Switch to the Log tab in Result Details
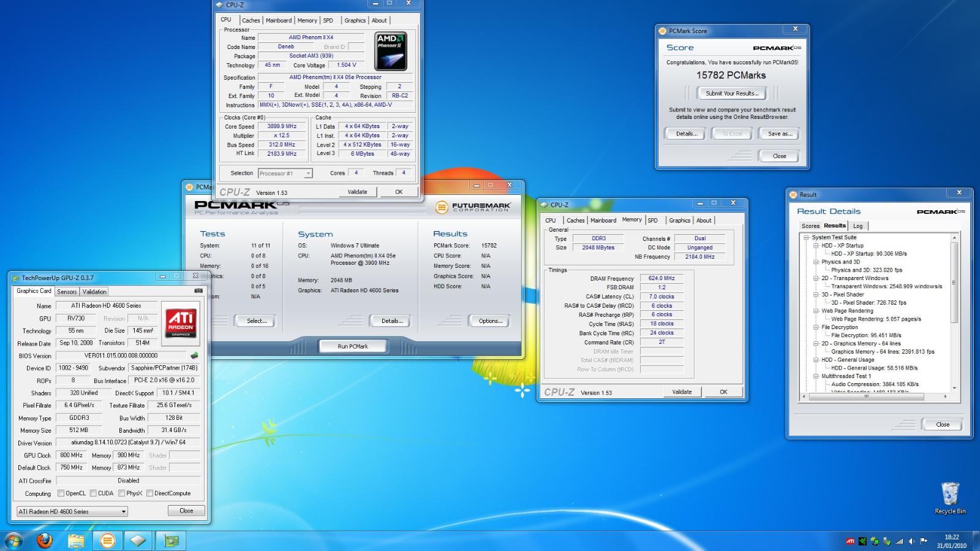 858,226
